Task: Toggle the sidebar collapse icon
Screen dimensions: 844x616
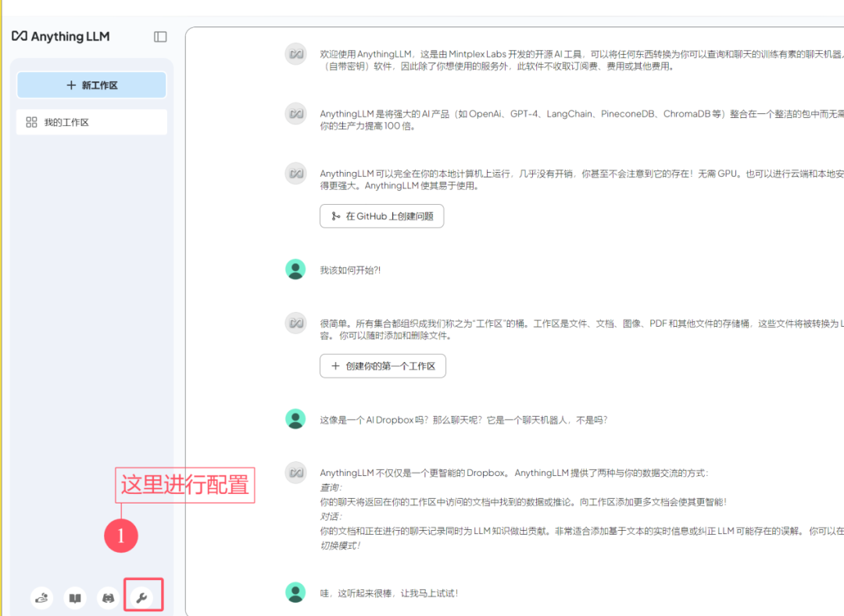Action: 160,37
